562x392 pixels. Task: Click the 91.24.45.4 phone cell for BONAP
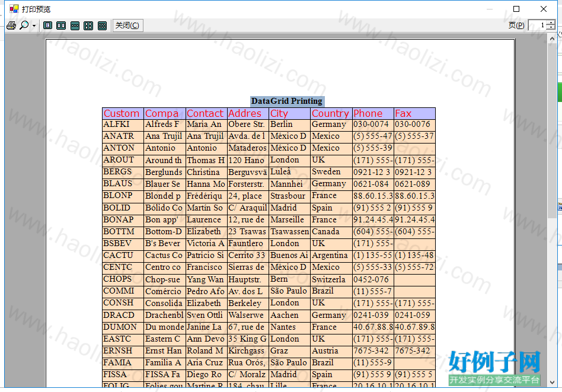pyautogui.click(x=372, y=220)
